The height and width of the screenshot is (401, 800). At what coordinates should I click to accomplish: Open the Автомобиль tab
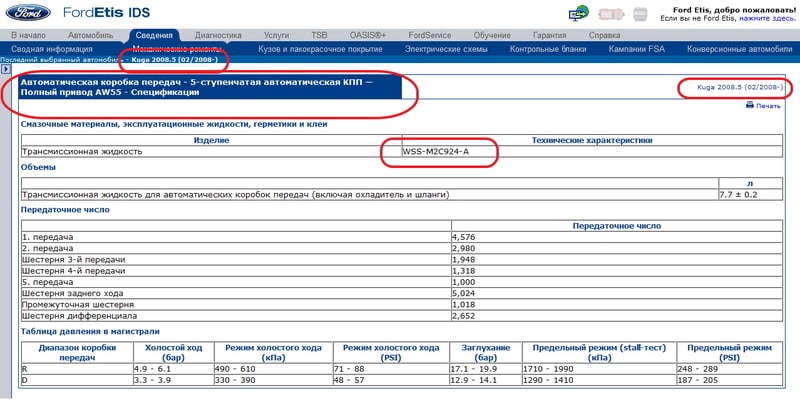pos(90,35)
